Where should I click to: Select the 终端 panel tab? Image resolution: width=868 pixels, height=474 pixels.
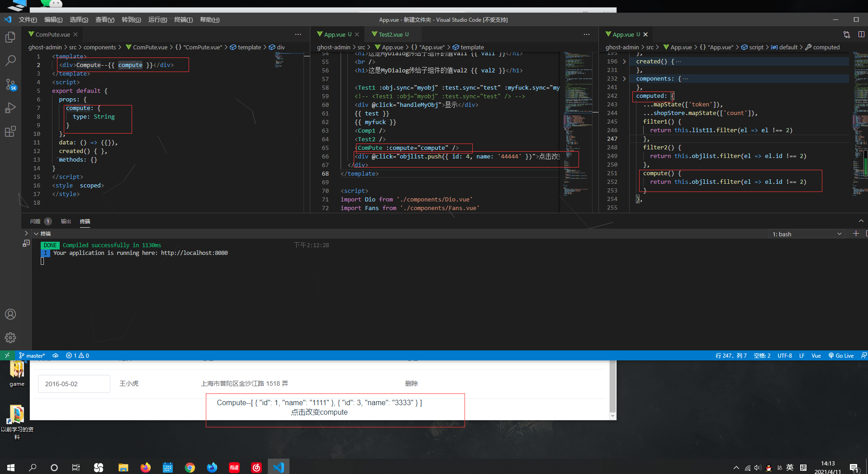click(x=85, y=221)
